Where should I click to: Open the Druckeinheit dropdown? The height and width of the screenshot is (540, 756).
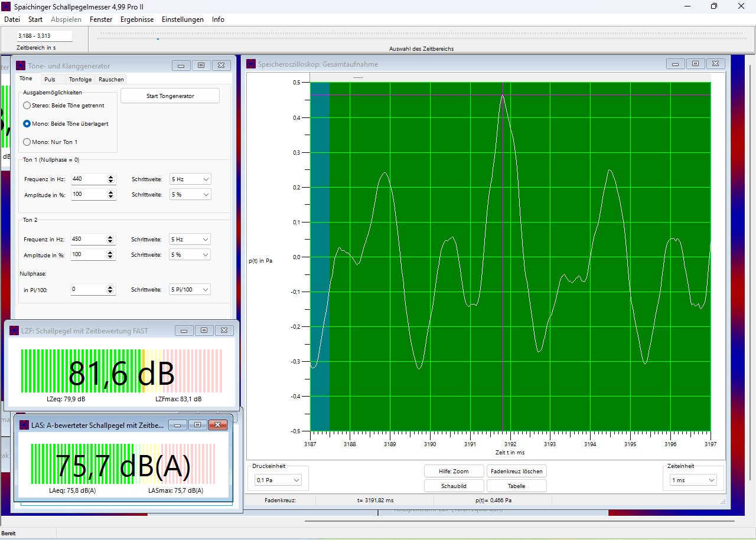[x=279, y=480]
